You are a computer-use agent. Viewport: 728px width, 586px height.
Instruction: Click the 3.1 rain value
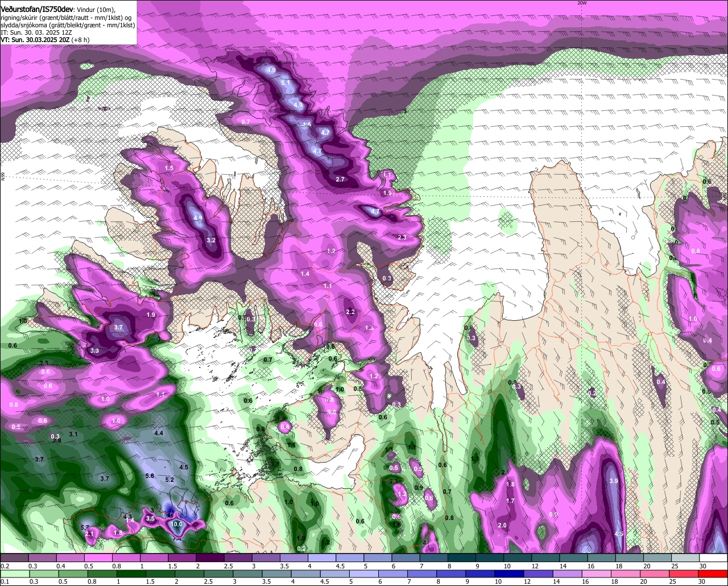coord(73,434)
